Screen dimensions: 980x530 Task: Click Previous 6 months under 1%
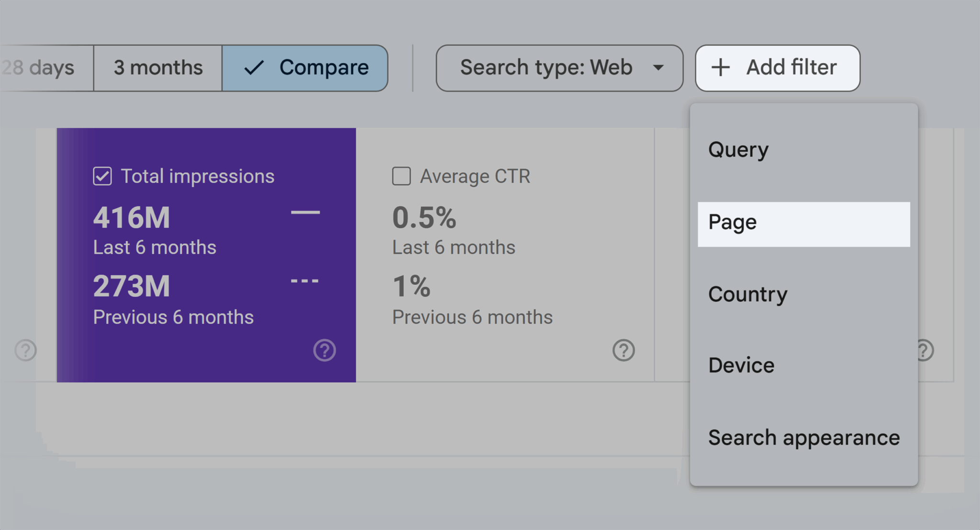coord(472,317)
